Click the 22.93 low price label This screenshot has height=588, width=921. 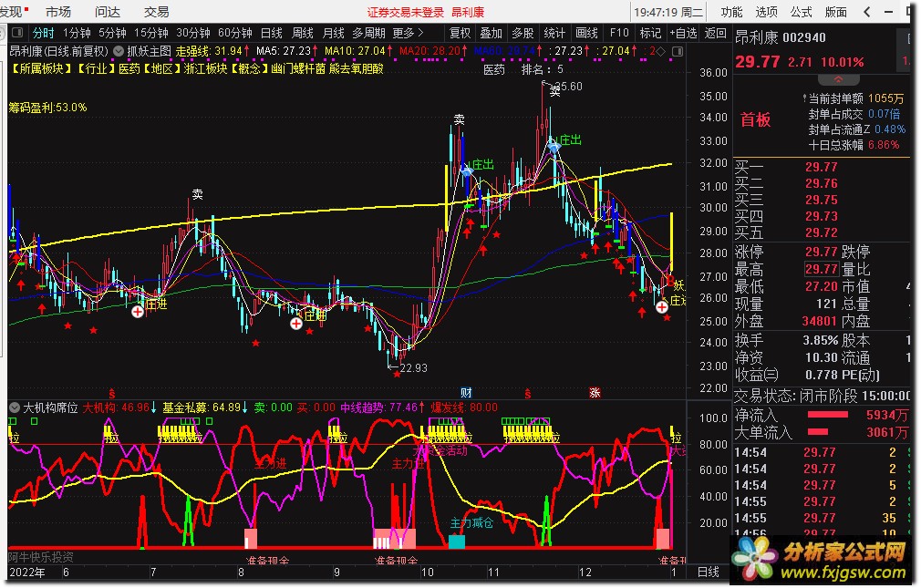click(x=413, y=367)
